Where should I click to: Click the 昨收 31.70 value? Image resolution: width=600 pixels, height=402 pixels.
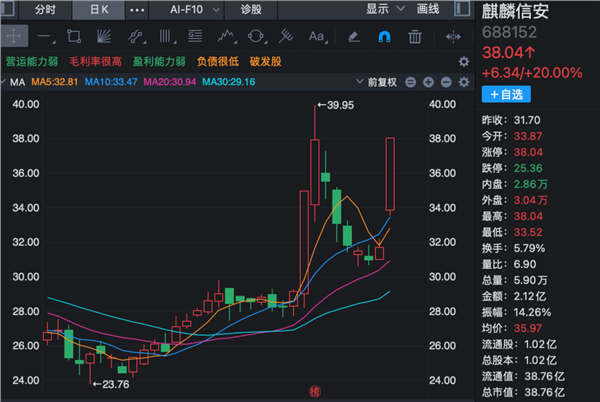527,120
